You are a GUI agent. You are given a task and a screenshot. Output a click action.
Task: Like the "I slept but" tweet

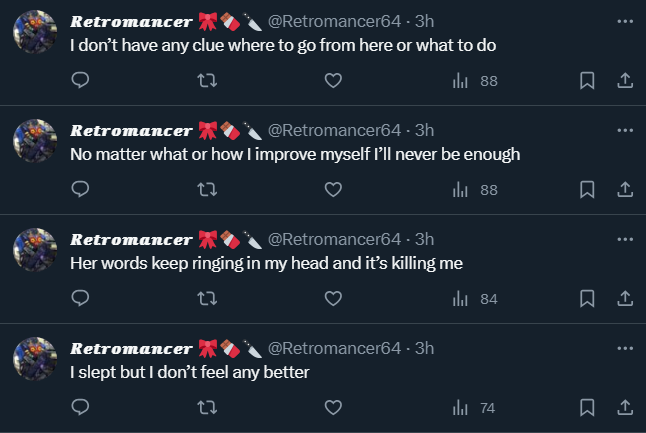(x=334, y=407)
